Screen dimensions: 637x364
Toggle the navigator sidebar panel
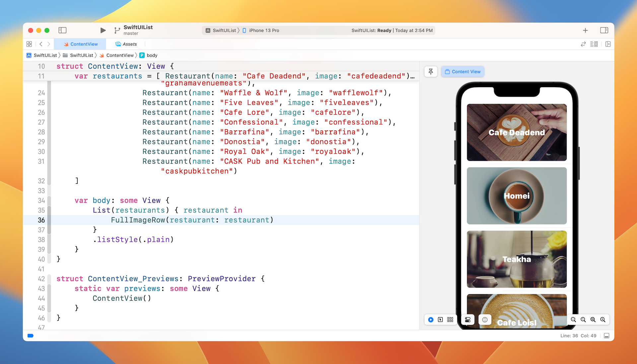(x=62, y=30)
